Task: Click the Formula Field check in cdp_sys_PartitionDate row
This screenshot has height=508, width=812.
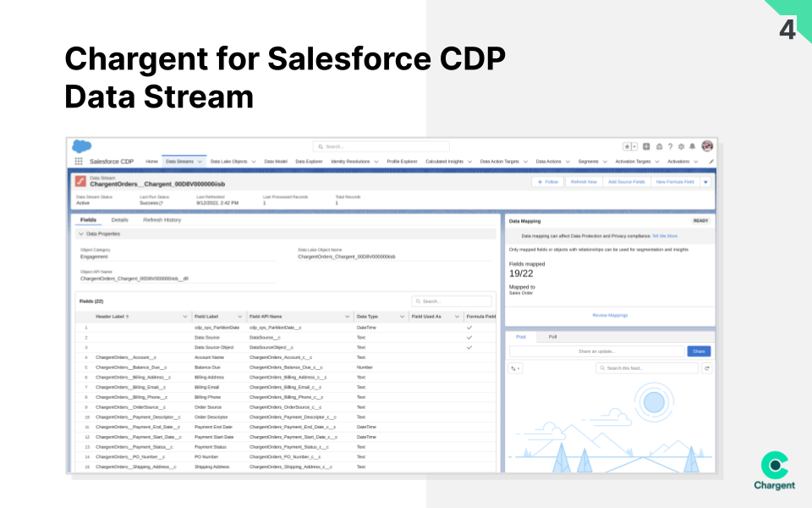Action: (469, 328)
